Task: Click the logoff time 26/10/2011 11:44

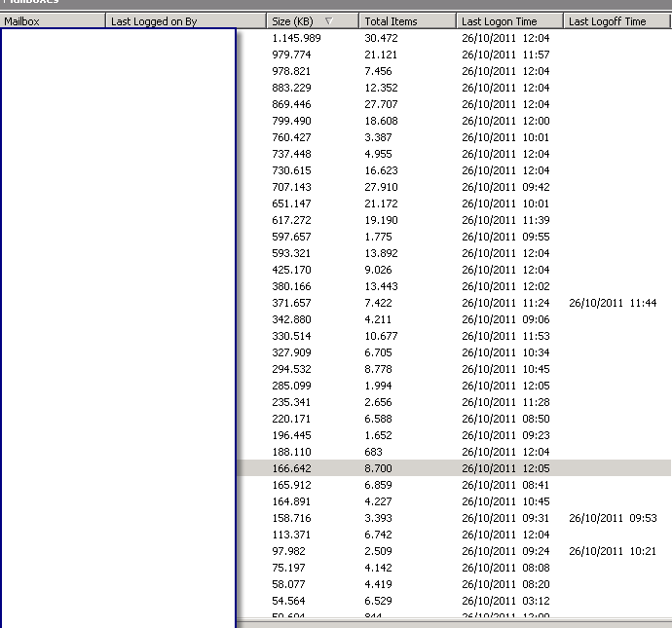Action: pos(613,304)
